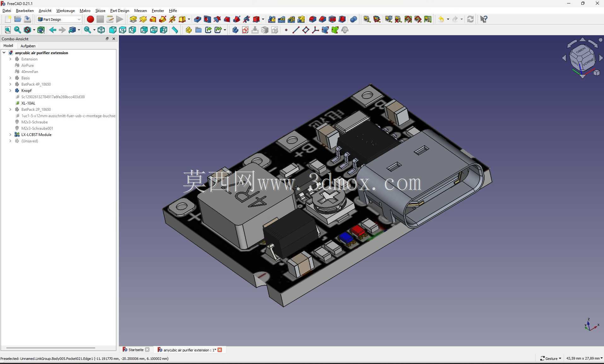Click the Additive Helix icon
604x364 pixels.
point(172,19)
